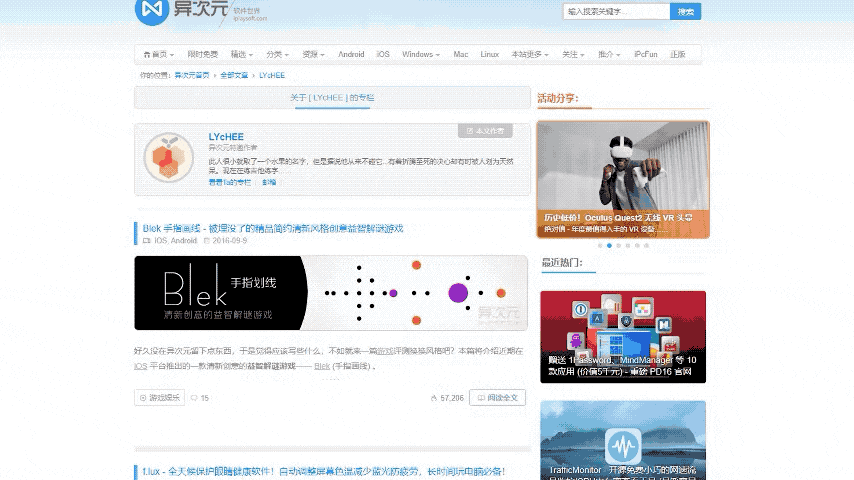Image resolution: width=854 pixels, height=480 pixels.
Task: Click the search keyword input field
Action: coord(616,11)
